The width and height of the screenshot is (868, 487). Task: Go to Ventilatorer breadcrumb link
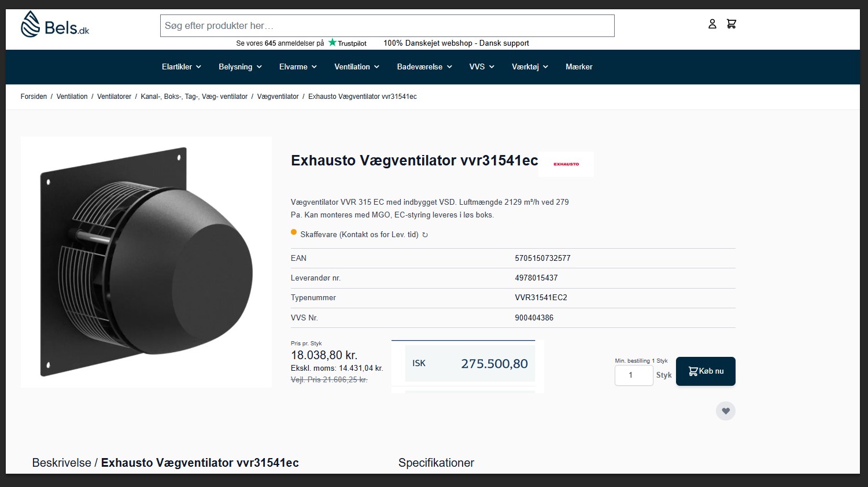pos(114,97)
